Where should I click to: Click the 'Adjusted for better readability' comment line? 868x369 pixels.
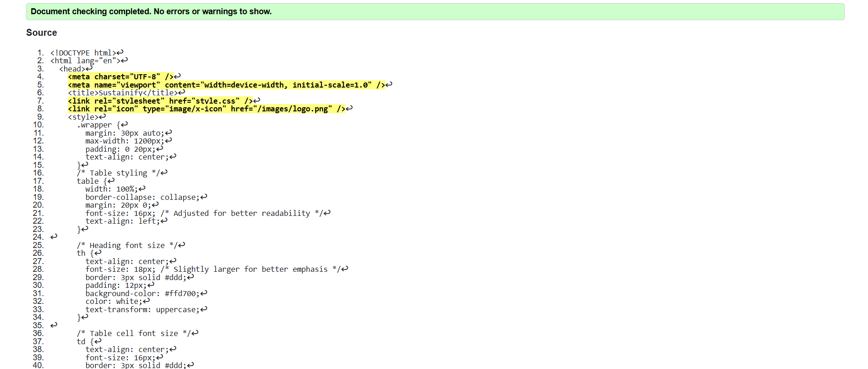click(208, 213)
